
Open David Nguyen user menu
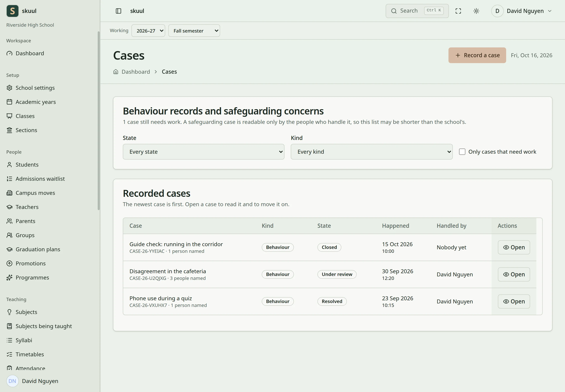coord(522,11)
